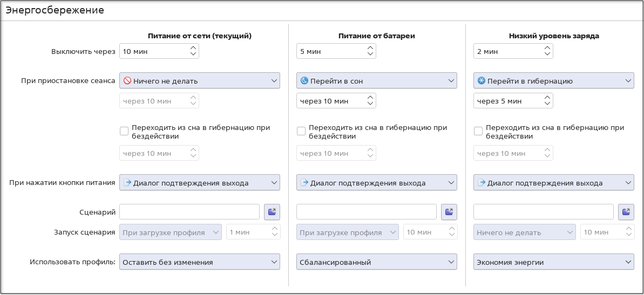644x295 pixels.
Task: Open 'Ничего не делать' suspend session dropdown
Action: pyautogui.click(x=199, y=81)
